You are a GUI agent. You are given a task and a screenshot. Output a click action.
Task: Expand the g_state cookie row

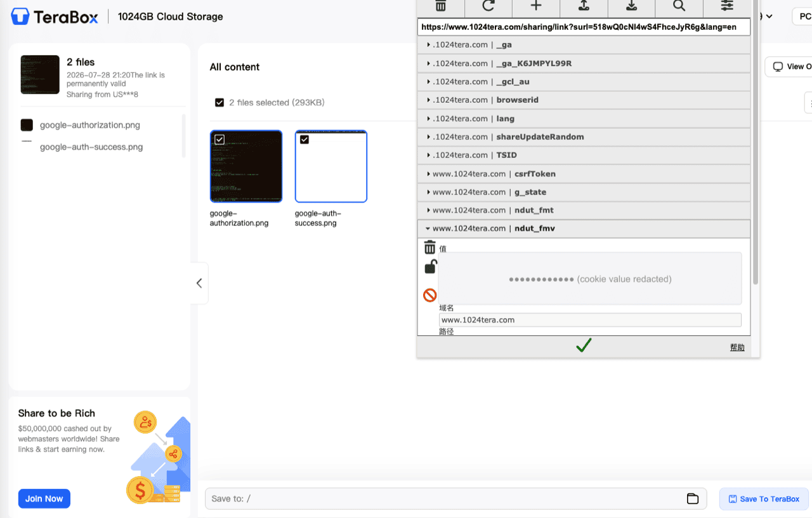click(584, 192)
